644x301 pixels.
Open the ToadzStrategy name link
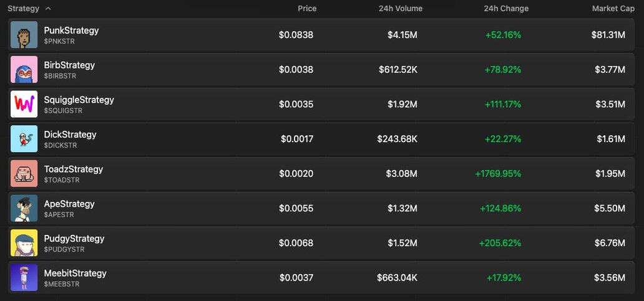[x=74, y=169]
